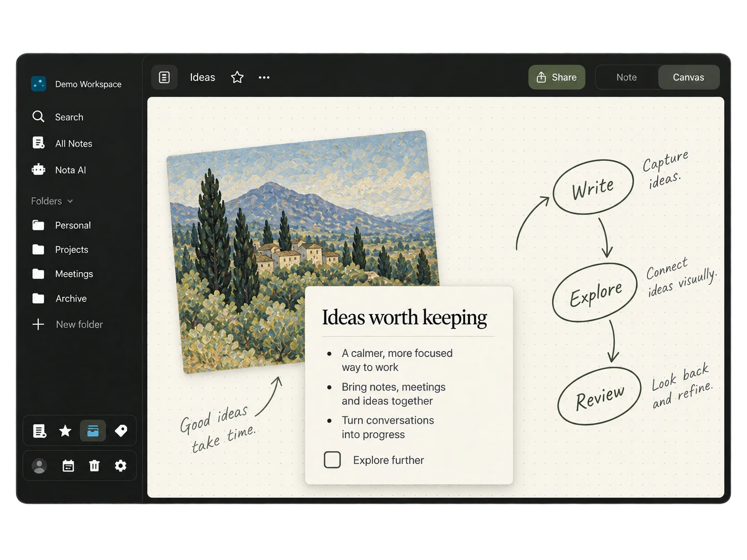The height and width of the screenshot is (560, 747).
Task: Select the Review oval on canvas
Action: (599, 397)
